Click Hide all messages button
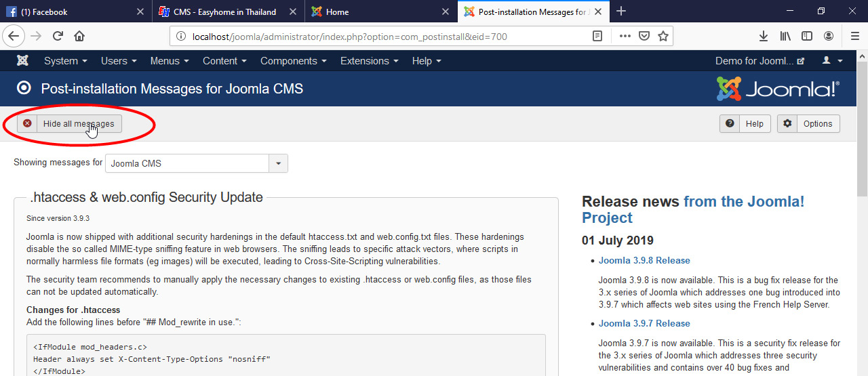Screen dimensions: 868x376 70,123
